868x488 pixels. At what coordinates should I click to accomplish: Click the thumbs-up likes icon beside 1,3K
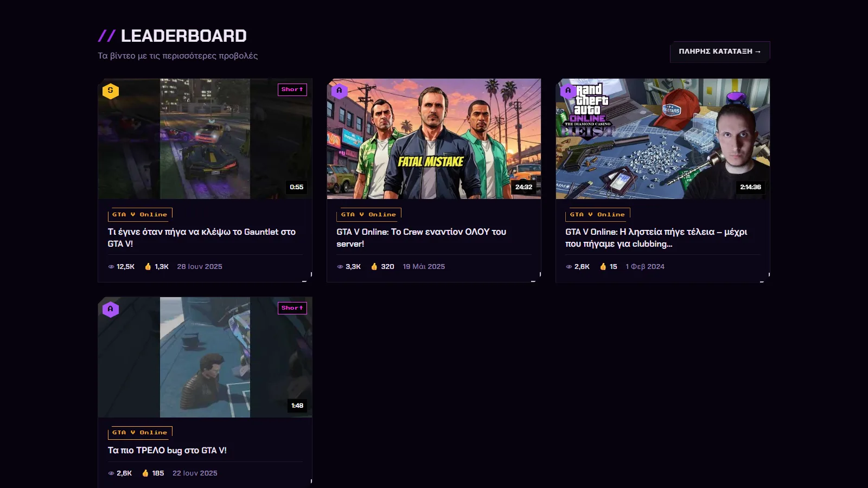click(x=148, y=266)
